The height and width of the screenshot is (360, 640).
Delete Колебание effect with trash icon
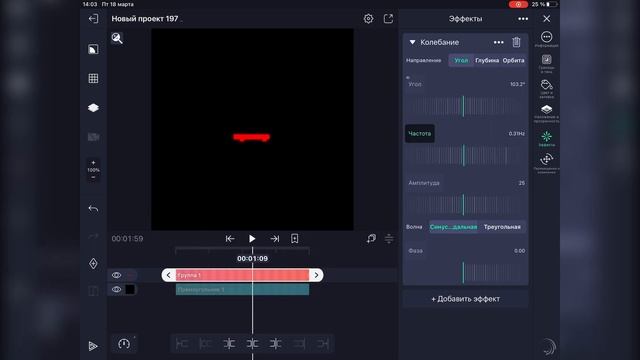tap(516, 42)
